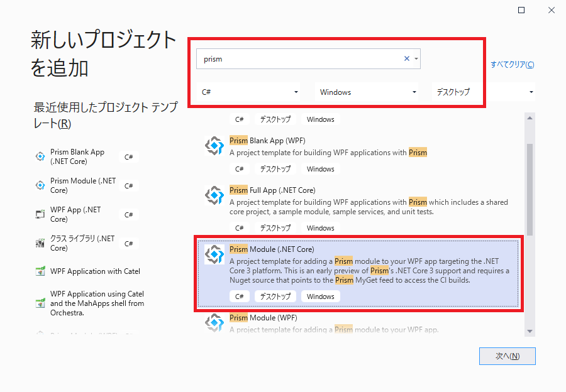Click the template list scrollbar thumb
Screen dimensions: 566x392
[x=530, y=189]
